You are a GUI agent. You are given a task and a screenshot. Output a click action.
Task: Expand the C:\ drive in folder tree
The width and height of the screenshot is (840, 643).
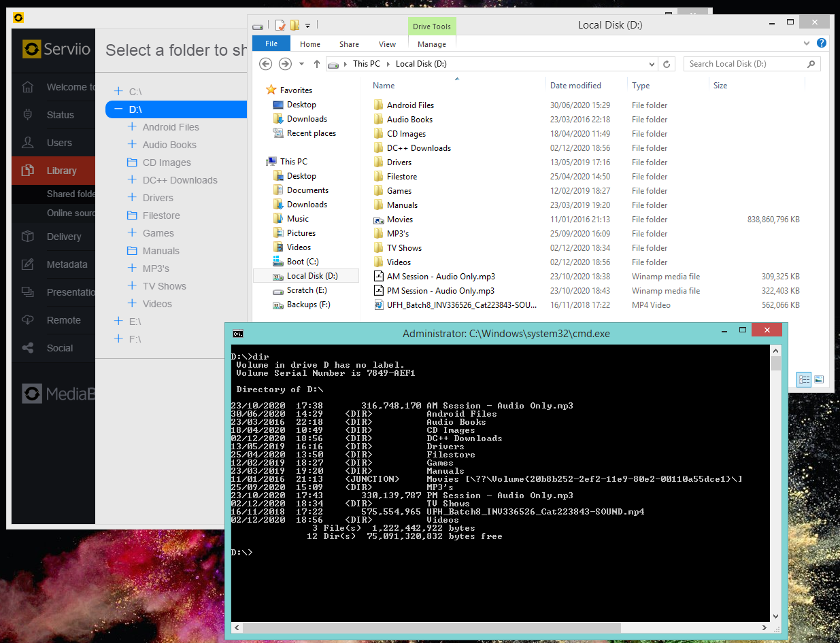[x=118, y=91]
